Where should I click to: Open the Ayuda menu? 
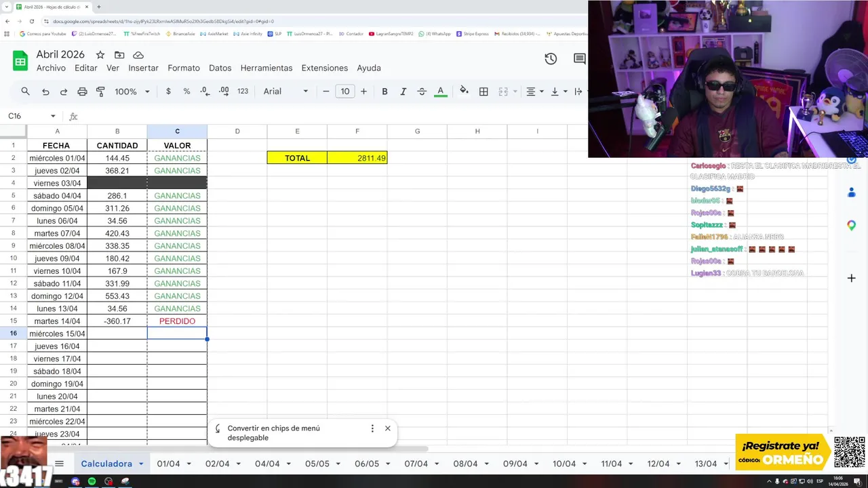tap(369, 68)
